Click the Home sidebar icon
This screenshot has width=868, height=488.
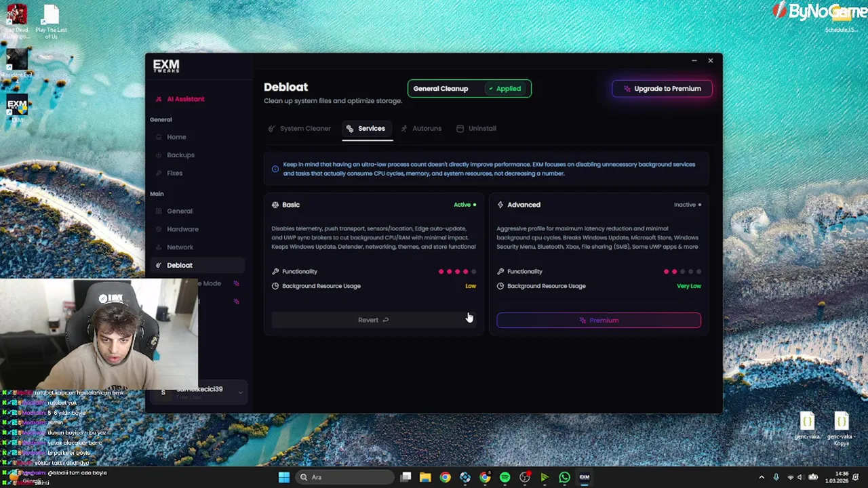pos(159,137)
